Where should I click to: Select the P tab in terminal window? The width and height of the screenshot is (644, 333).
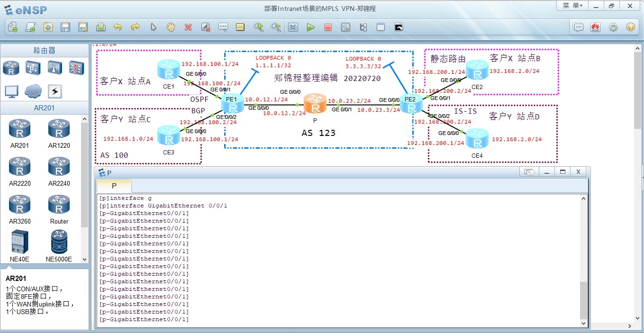pyautogui.click(x=114, y=186)
